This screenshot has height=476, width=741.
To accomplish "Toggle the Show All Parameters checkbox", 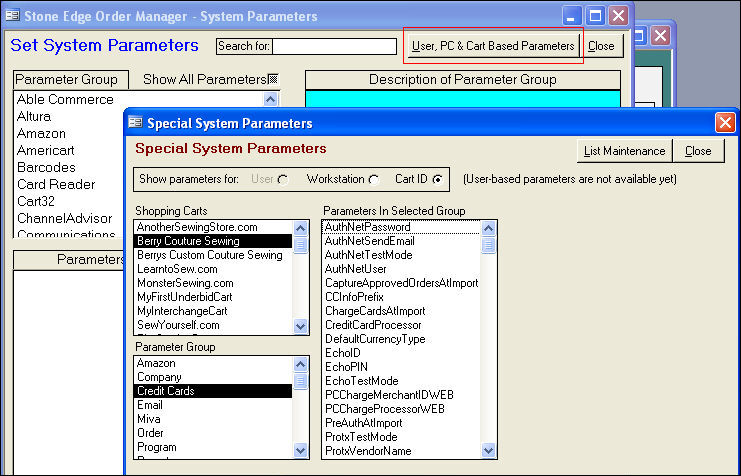I will pyautogui.click(x=274, y=79).
